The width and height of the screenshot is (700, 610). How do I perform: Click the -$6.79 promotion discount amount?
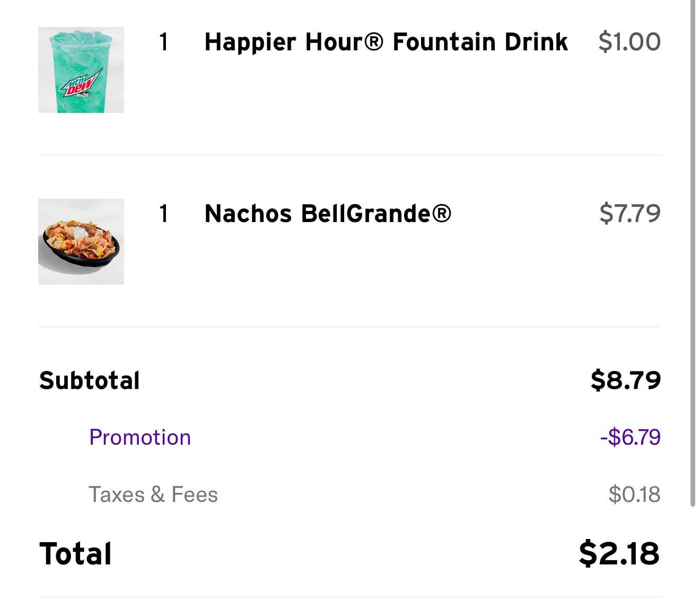630,437
